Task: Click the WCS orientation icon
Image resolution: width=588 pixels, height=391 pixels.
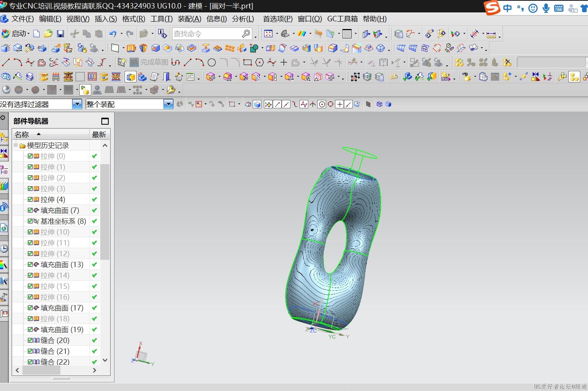Action: [x=410, y=34]
